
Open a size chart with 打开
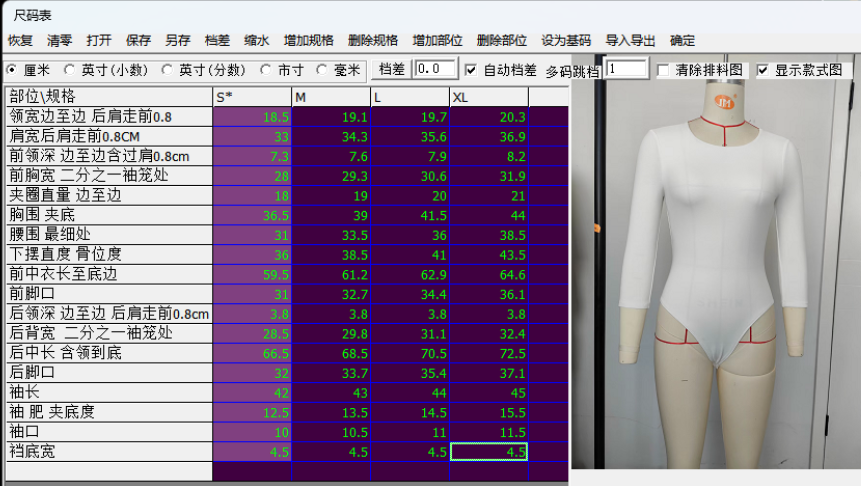tap(99, 41)
